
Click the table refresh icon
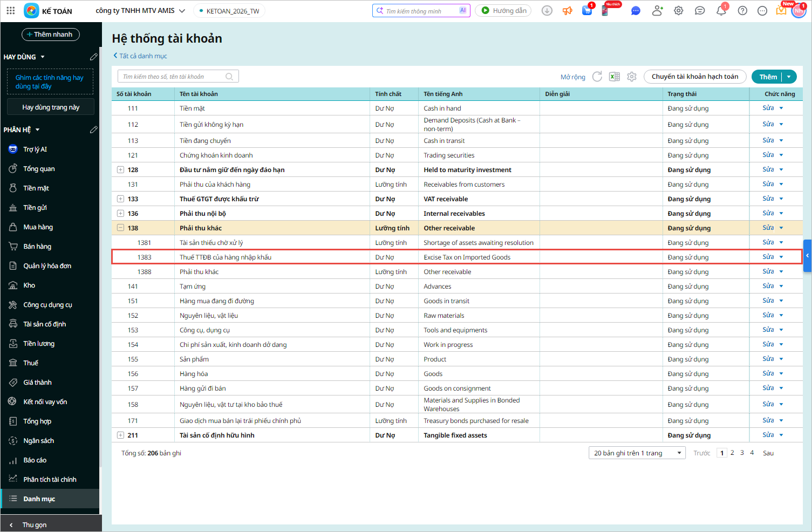coord(597,77)
